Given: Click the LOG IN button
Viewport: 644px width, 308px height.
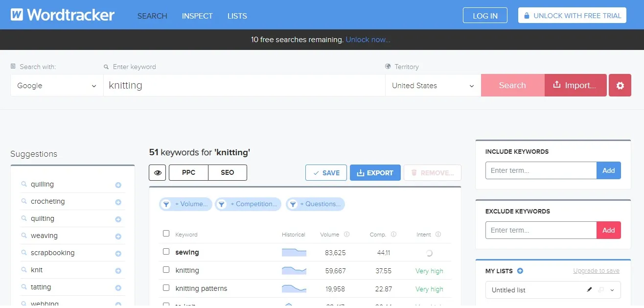Looking at the screenshot, I should pyautogui.click(x=485, y=15).
